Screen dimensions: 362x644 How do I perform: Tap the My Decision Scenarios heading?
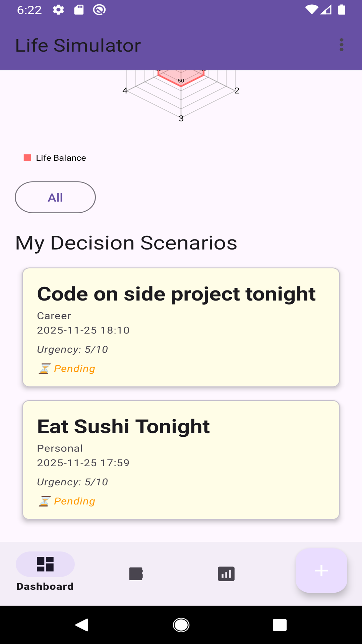(x=126, y=243)
